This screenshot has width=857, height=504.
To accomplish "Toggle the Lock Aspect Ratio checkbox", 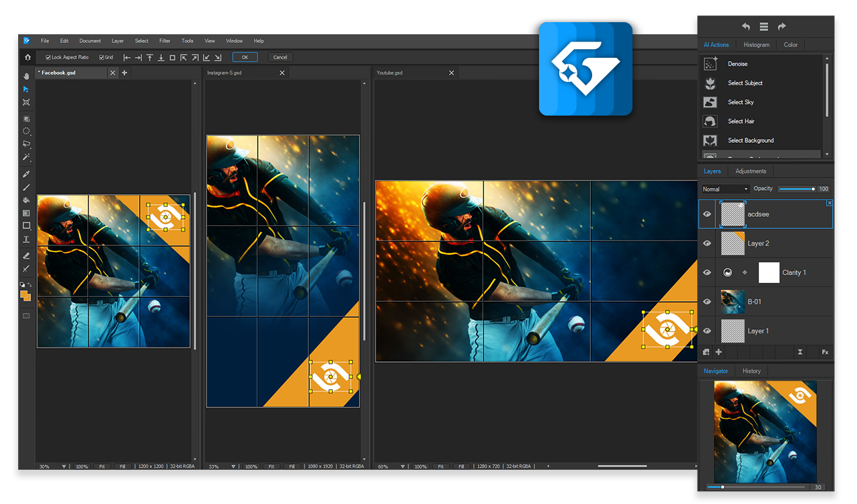I will 48,58.
